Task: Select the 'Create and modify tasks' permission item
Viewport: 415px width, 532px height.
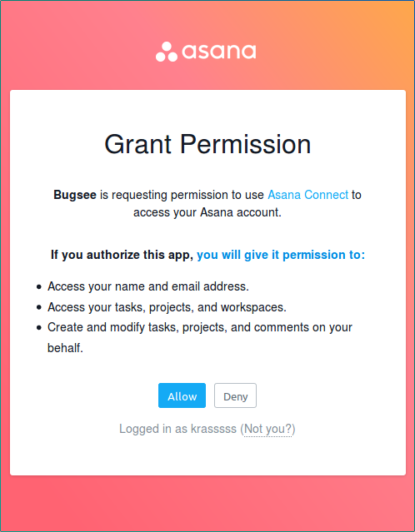Action: 200,337
